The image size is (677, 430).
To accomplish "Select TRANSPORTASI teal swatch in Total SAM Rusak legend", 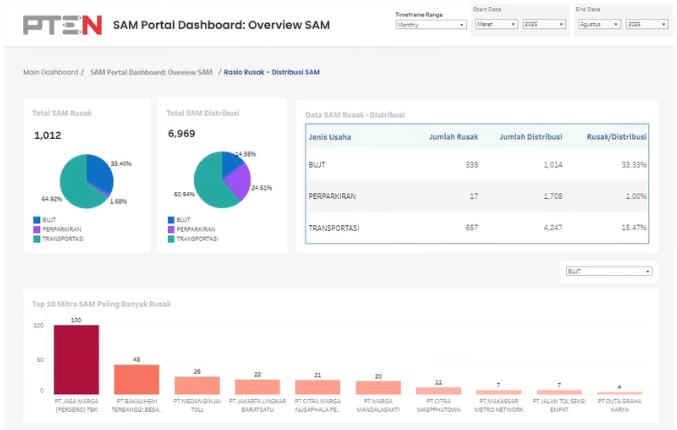I will 37,239.
